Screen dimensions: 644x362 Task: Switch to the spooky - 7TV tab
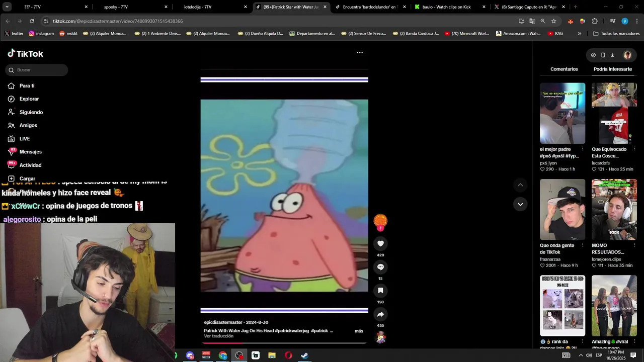point(130,7)
